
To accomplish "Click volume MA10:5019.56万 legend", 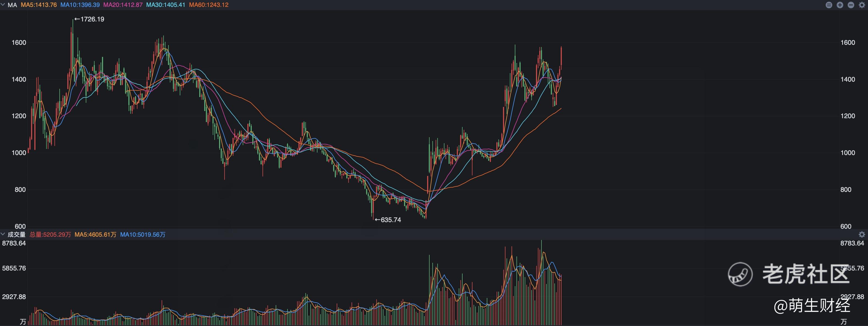I will point(143,234).
